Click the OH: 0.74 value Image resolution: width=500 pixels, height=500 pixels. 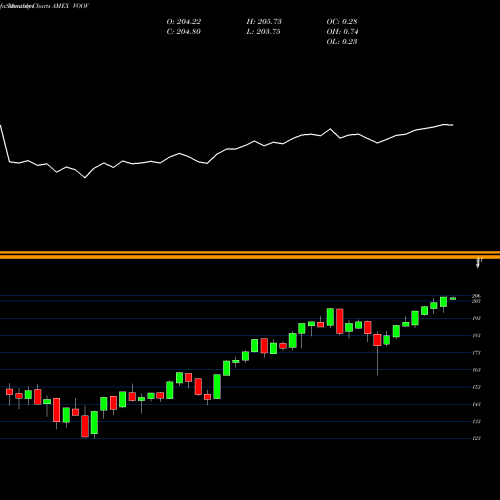click(342, 32)
